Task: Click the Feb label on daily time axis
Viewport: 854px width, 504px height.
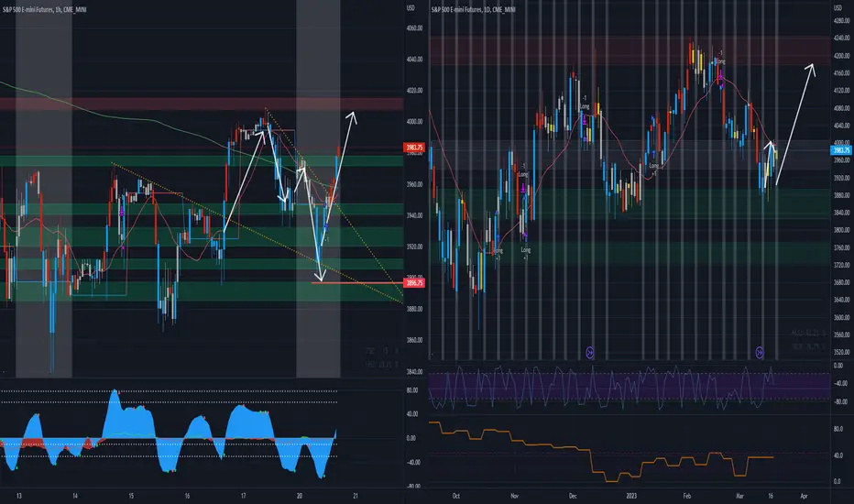Action: (x=687, y=496)
